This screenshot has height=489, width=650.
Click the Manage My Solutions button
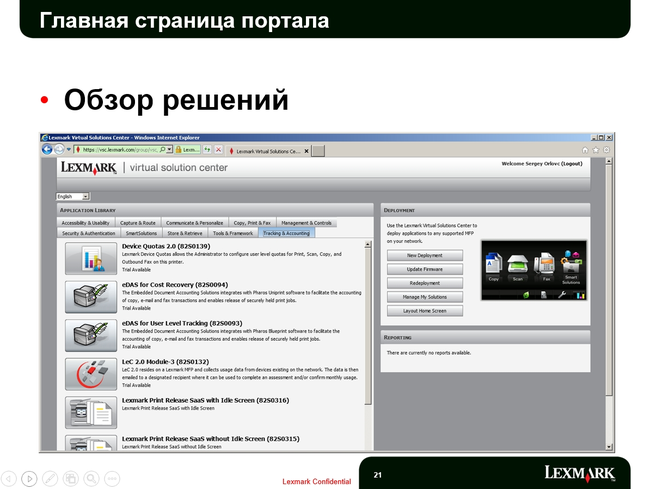coord(424,297)
